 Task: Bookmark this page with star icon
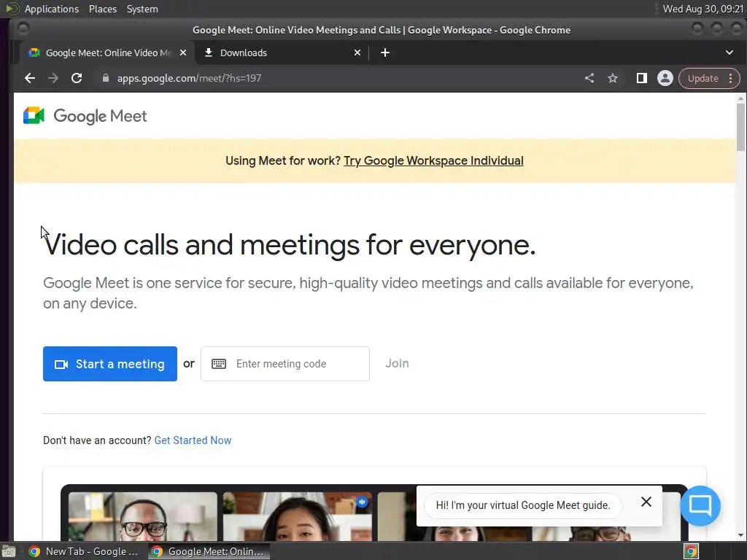tap(613, 78)
